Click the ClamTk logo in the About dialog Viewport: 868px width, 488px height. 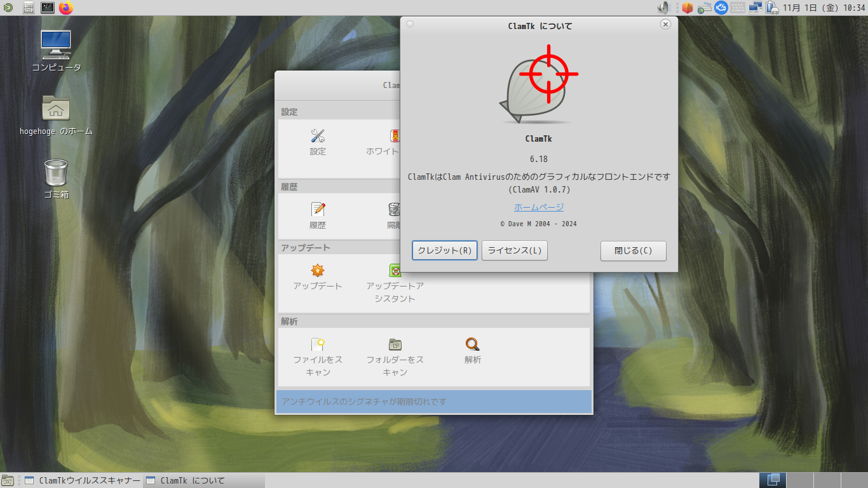pos(539,85)
